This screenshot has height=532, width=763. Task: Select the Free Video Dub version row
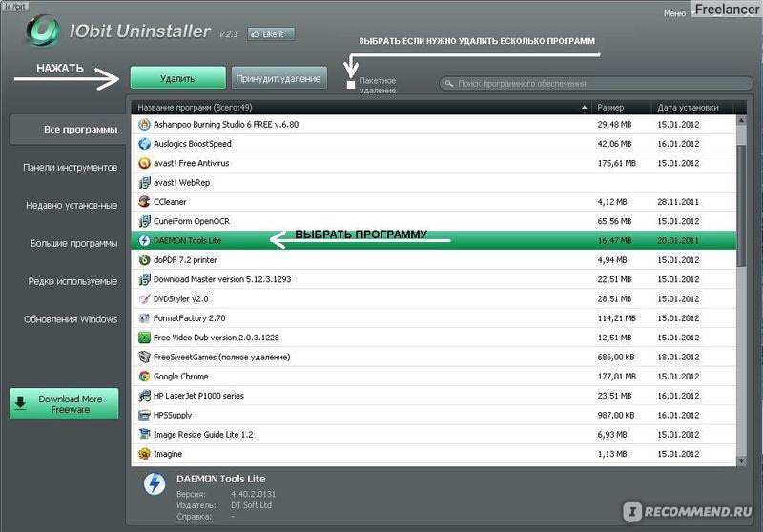coord(433,338)
